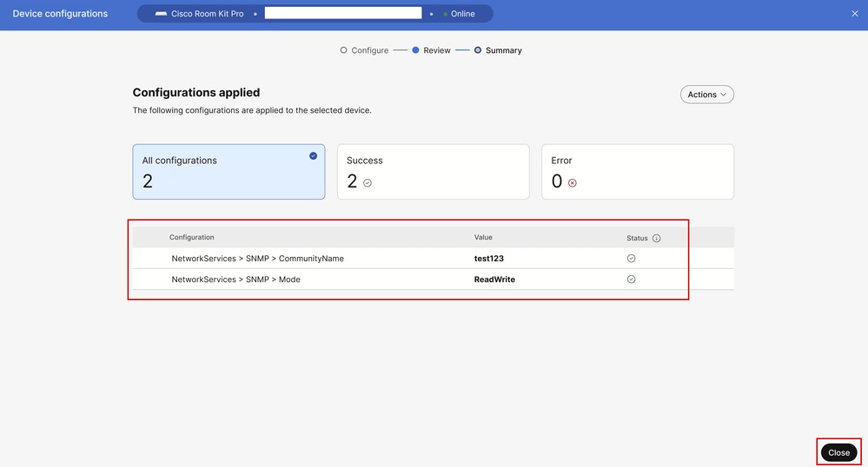Click the black Close button

[x=838, y=452]
